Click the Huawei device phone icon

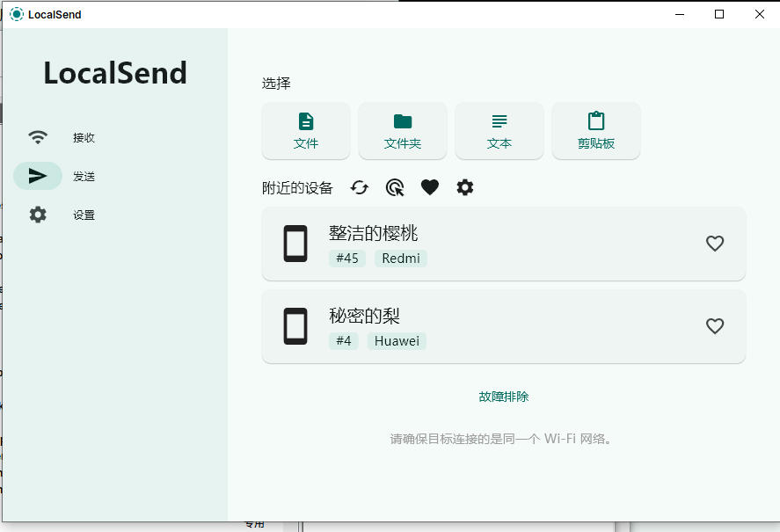[x=295, y=326]
